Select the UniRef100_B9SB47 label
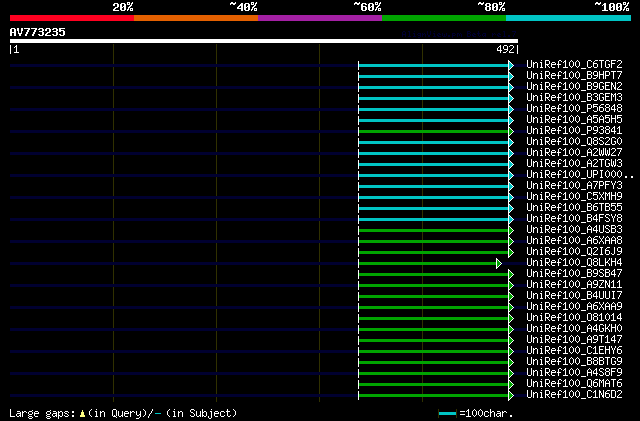Viewport: 640px width, 421px height. (574, 274)
